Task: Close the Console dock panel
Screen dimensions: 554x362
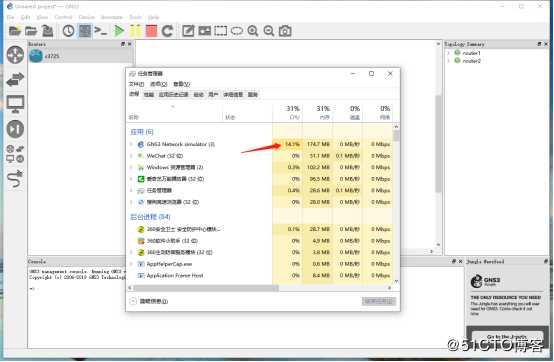Action: coord(460,261)
